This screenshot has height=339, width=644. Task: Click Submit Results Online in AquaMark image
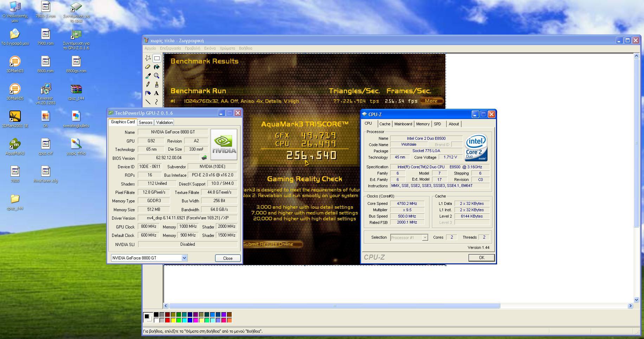point(272,244)
